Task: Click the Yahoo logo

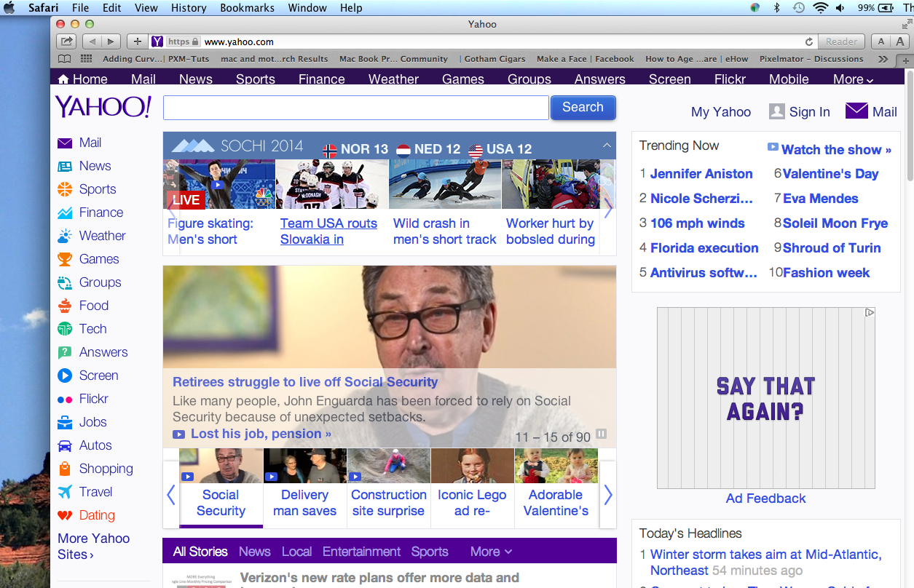Action: click(103, 107)
